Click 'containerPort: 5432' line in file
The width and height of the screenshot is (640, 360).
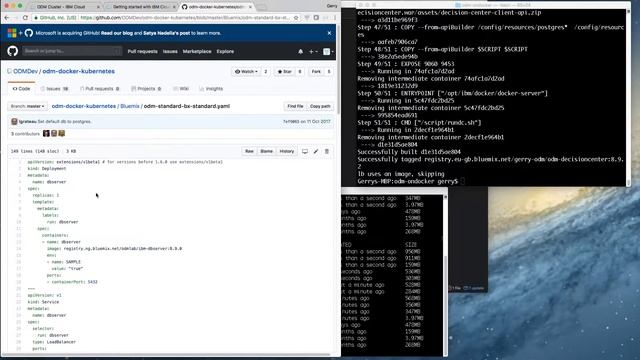(x=72, y=282)
